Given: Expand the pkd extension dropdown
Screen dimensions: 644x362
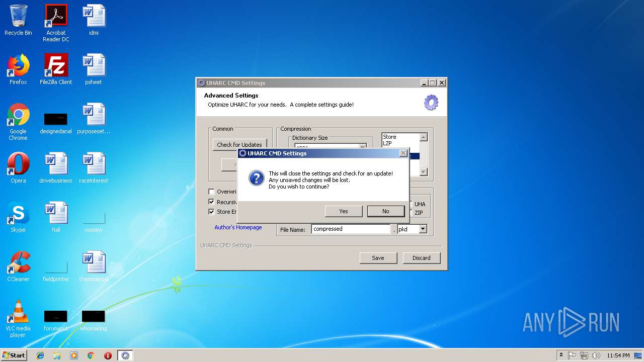Looking at the screenshot, I should 423,229.
